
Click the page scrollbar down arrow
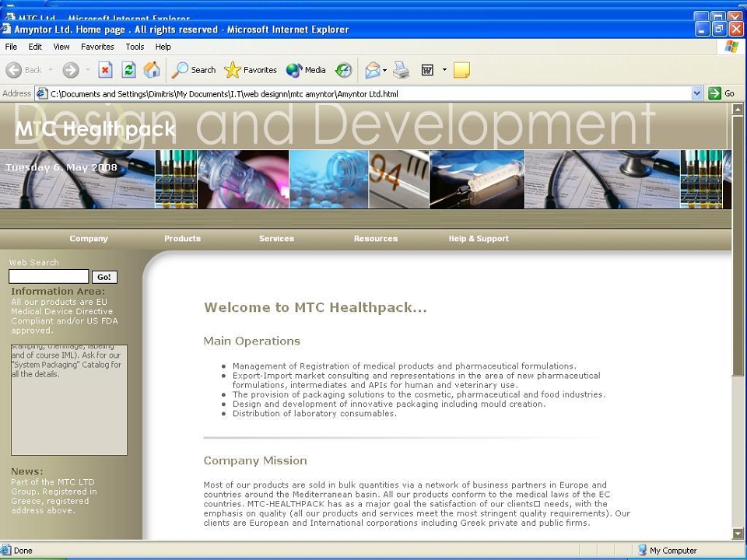tap(738, 533)
